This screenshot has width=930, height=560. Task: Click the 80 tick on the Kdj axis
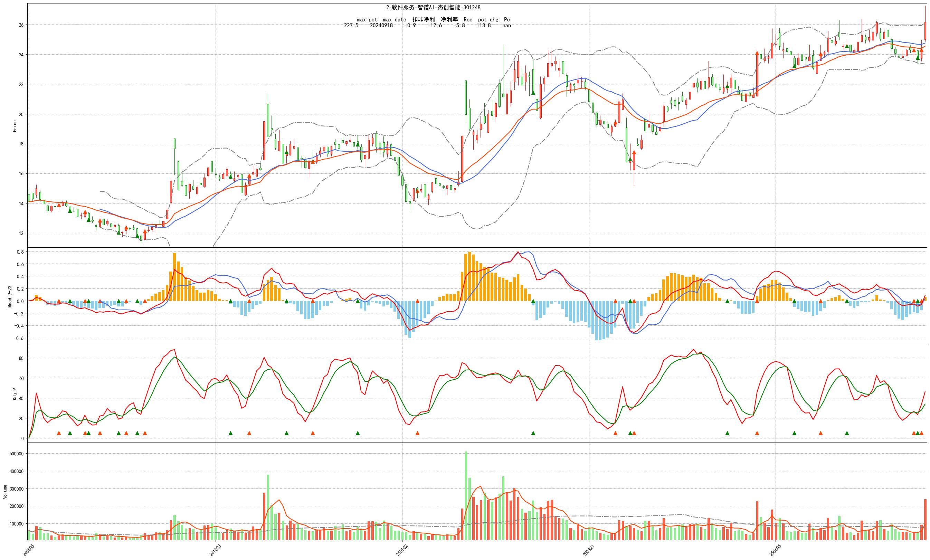coord(21,358)
